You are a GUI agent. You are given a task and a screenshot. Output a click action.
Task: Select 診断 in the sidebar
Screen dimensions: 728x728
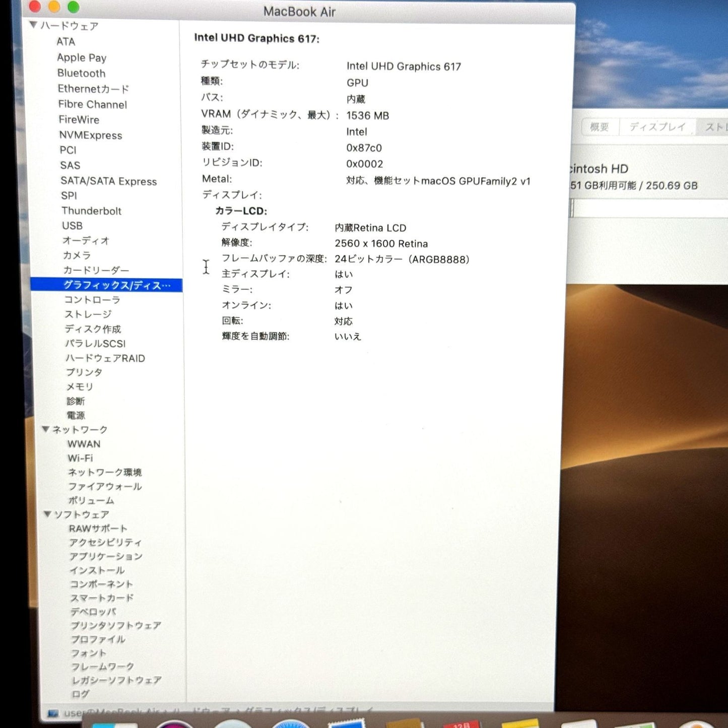pos(76,401)
